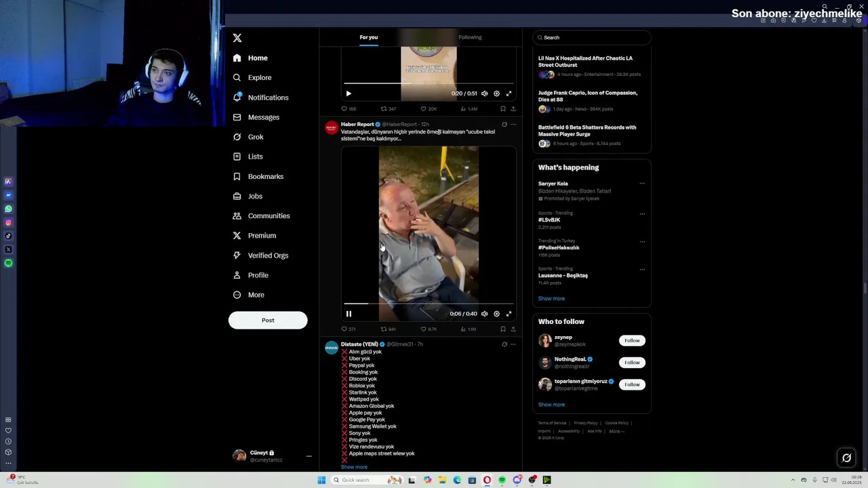Screen dimensions: 868x488
Task: Enter fullscreen on the top video
Action: [x=509, y=94]
